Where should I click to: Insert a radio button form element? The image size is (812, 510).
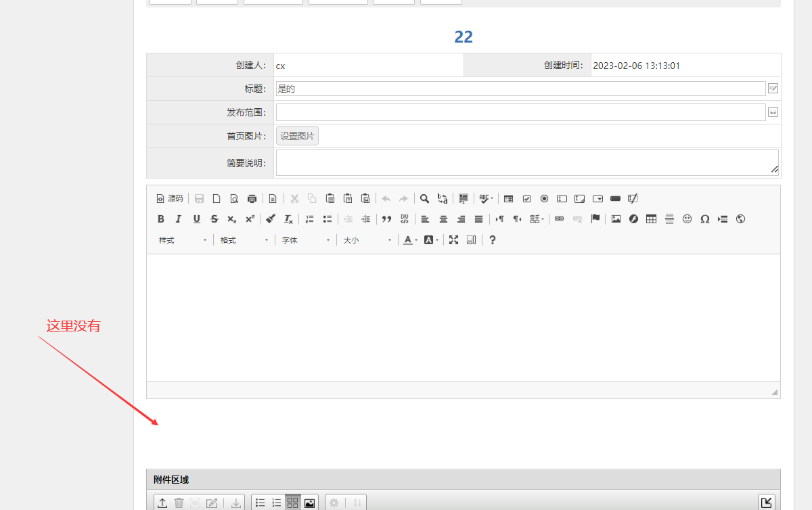(x=544, y=198)
